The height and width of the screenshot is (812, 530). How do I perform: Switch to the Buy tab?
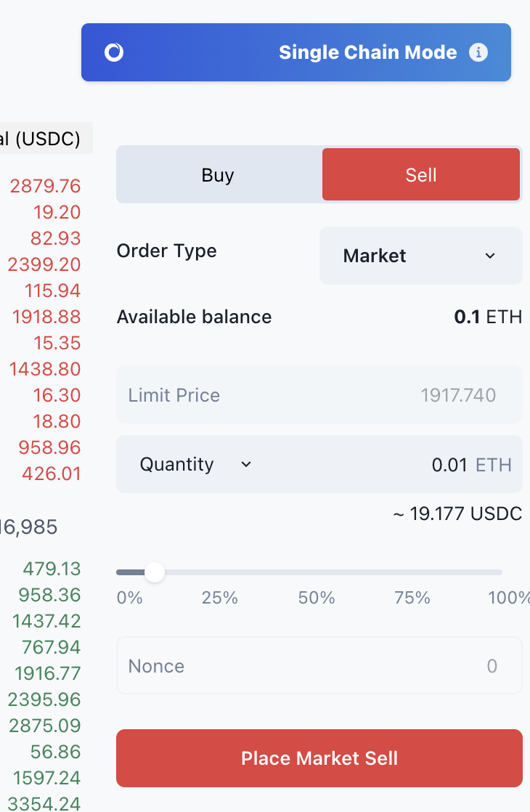[x=218, y=175]
